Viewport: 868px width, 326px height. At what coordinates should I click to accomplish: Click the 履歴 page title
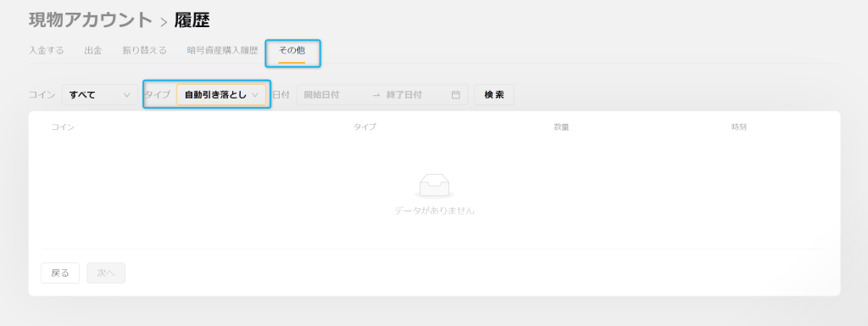click(x=192, y=20)
